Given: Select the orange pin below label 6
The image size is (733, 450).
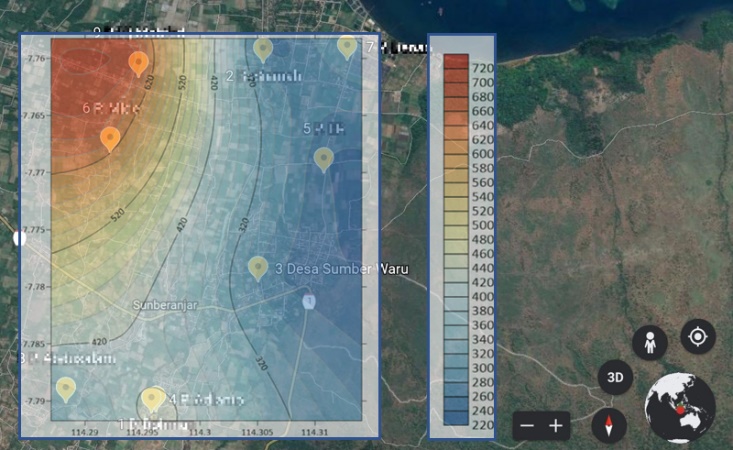Looking at the screenshot, I should (110, 138).
